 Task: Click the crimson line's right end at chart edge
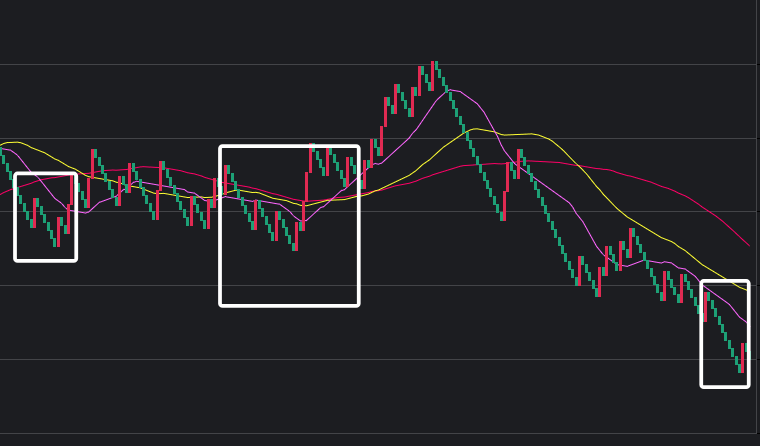click(x=748, y=243)
